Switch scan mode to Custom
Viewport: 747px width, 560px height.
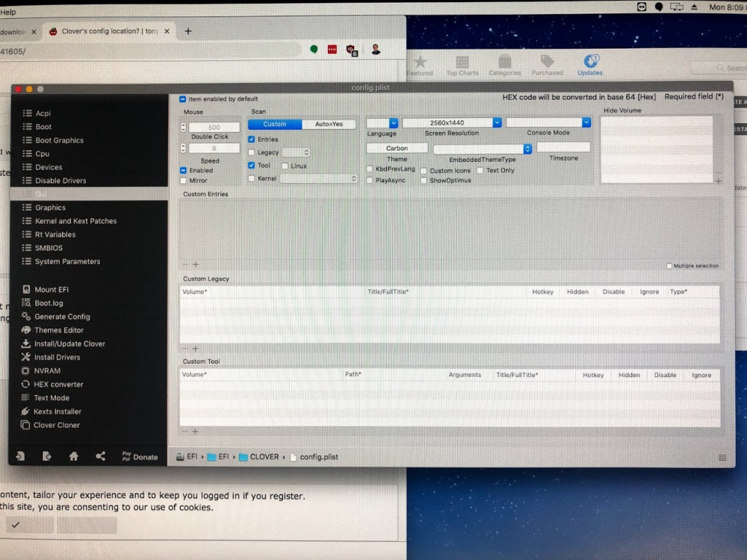coord(275,124)
